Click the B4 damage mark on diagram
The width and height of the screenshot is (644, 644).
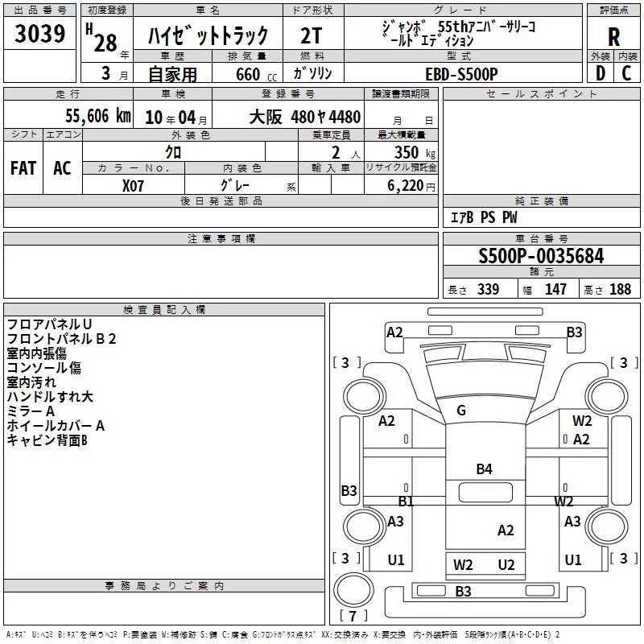tap(485, 469)
